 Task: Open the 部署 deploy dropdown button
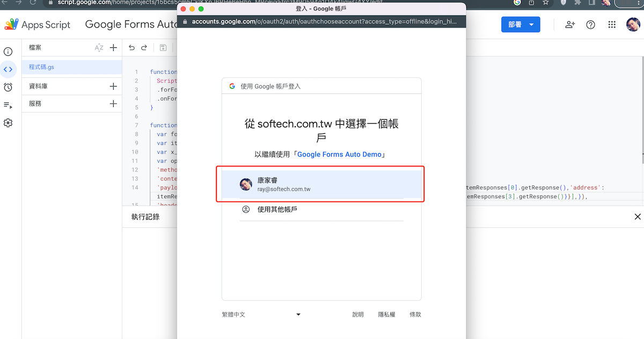point(521,25)
